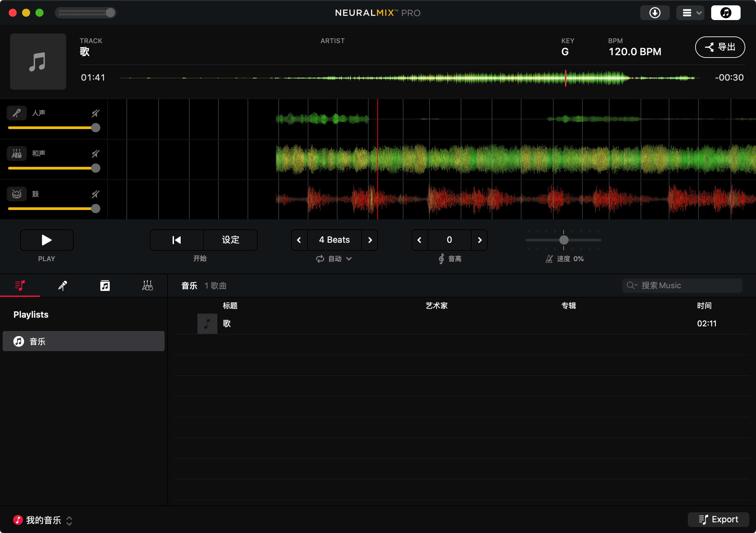Click the 搜索 Music search field
Screen dimensions: 756x533
point(682,286)
